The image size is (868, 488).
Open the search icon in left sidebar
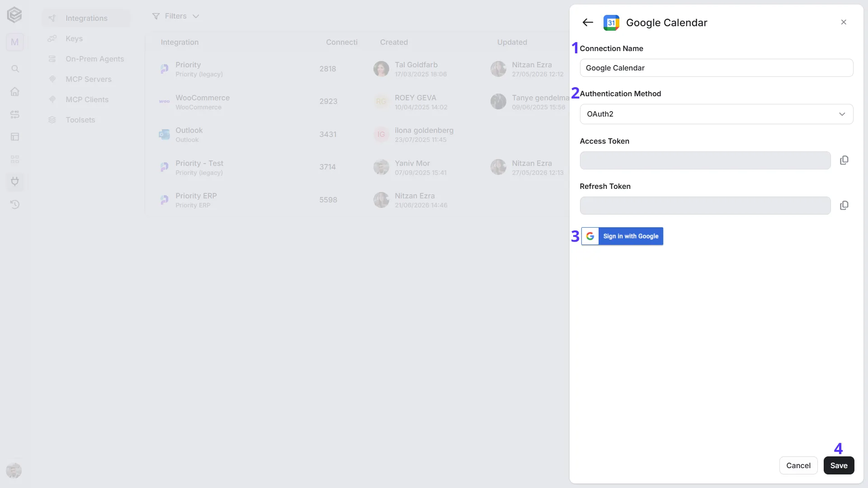(15, 69)
